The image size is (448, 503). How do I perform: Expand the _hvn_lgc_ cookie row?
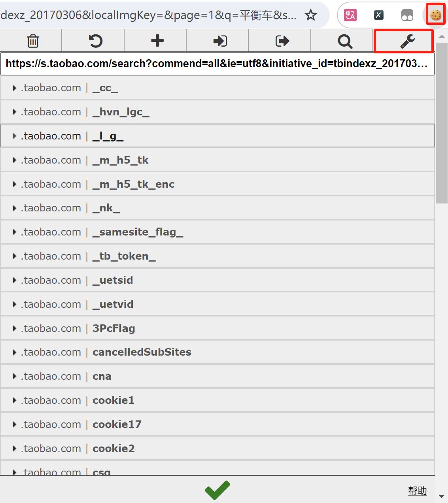click(217, 112)
